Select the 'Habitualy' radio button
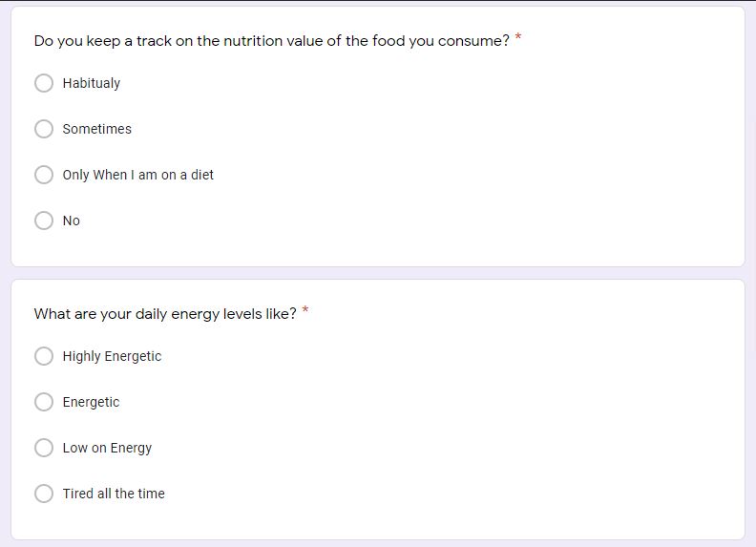The height and width of the screenshot is (547, 756). pyautogui.click(x=44, y=83)
